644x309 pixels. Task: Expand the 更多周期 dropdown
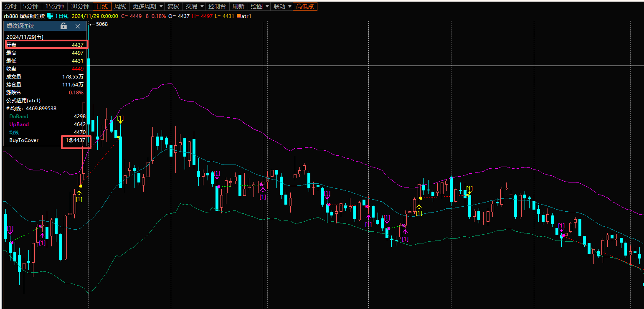pyautogui.click(x=148, y=6)
